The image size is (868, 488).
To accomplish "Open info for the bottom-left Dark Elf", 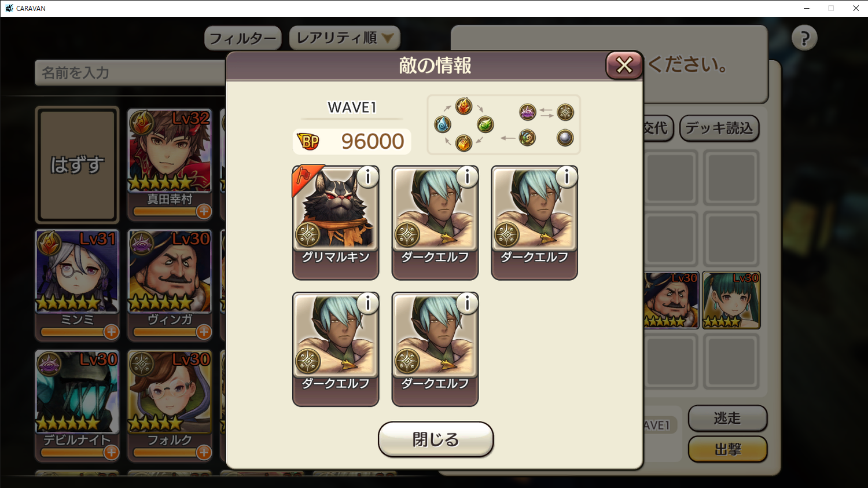I will click(x=368, y=303).
